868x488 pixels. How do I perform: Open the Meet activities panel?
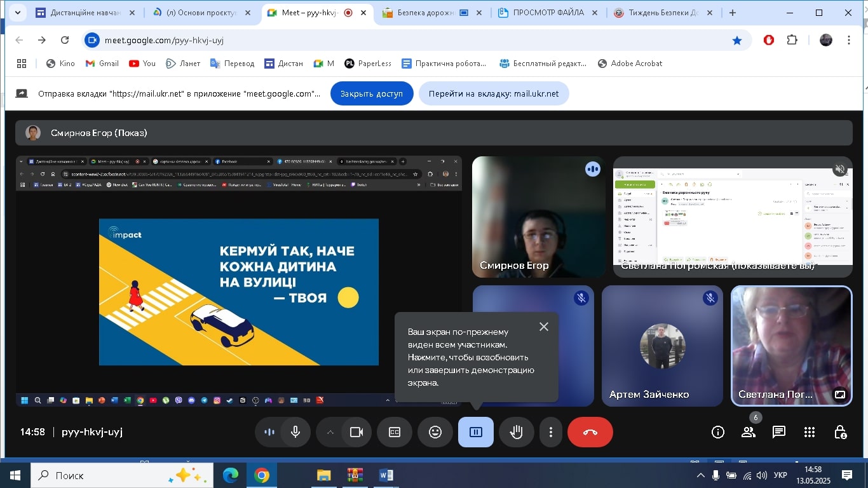[810, 432]
